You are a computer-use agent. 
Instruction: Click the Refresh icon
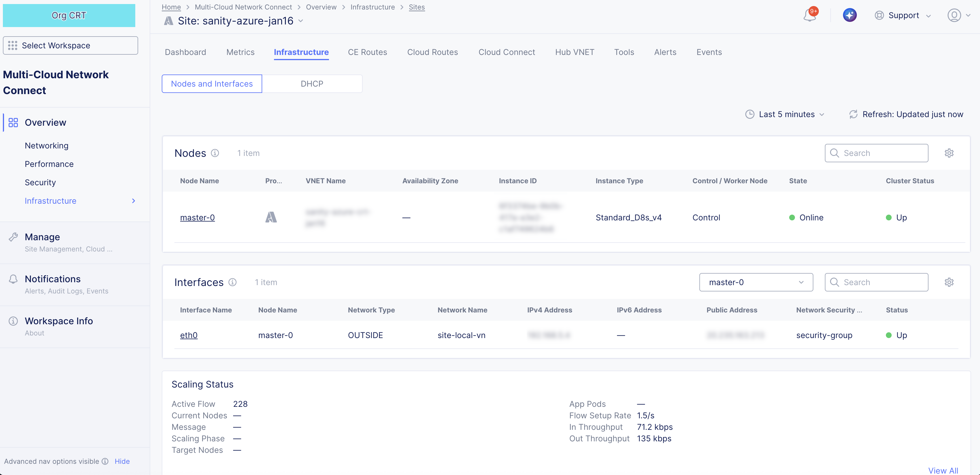tap(853, 115)
